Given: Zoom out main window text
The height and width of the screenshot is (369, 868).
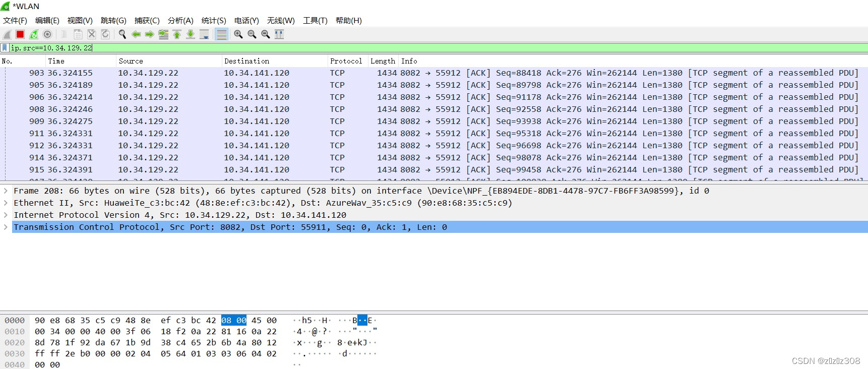Looking at the screenshot, I should click(x=252, y=34).
